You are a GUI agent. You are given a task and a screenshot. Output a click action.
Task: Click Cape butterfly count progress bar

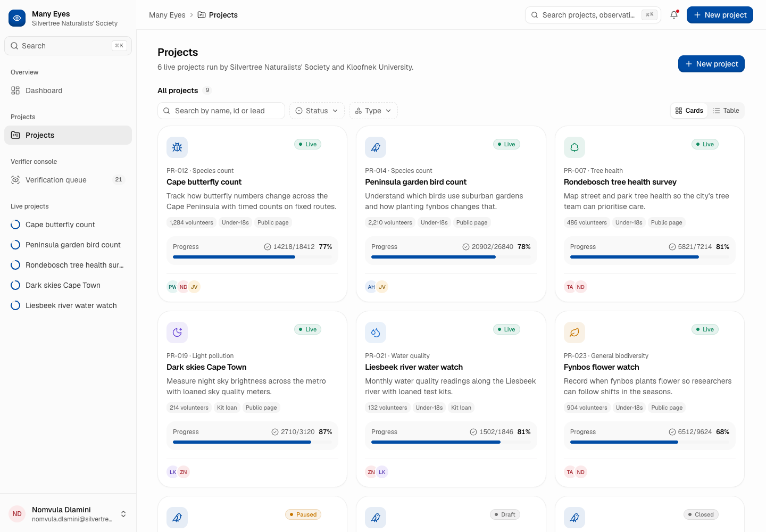pyautogui.click(x=252, y=257)
